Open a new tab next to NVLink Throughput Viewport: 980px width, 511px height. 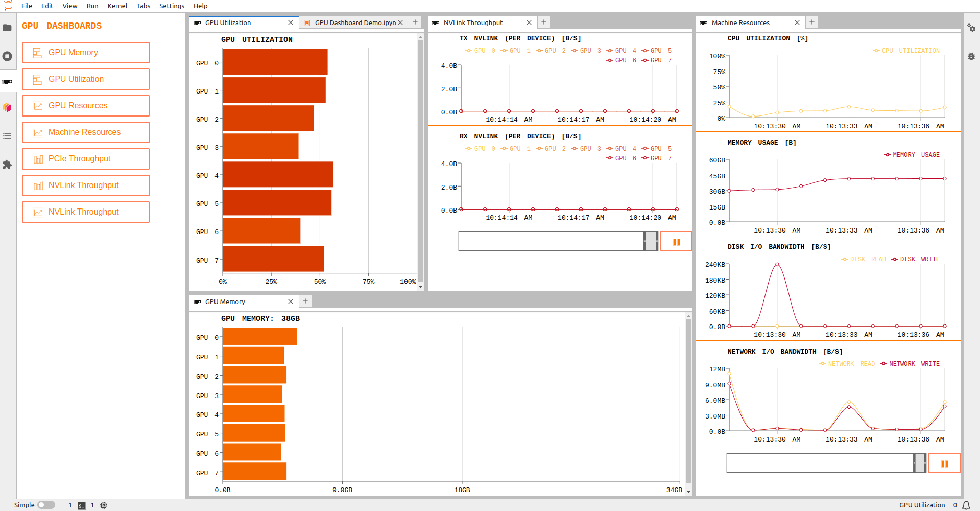(543, 22)
